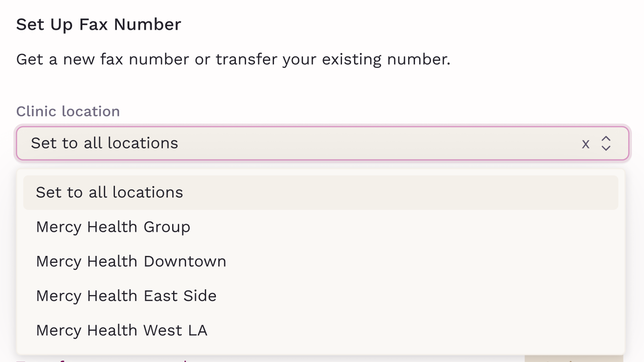Click the downward chevron in Clinic location field
Image resolution: width=644 pixels, height=362 pixels.
tap(605, 148)
